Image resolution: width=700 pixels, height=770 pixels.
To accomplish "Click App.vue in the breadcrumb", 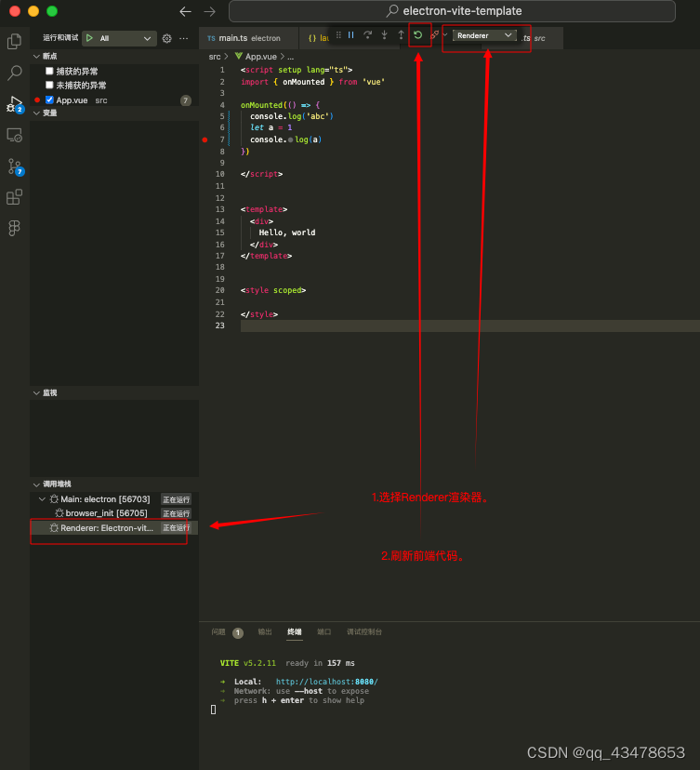I will tap(260, 57).
